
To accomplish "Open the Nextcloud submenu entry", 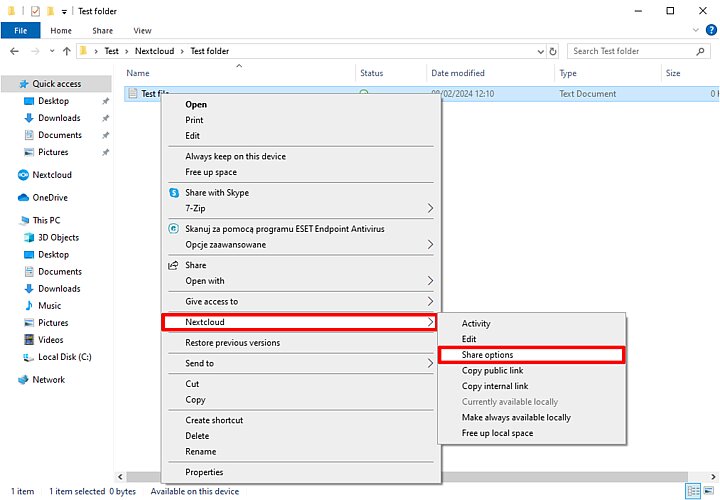I will pos(299,322).
